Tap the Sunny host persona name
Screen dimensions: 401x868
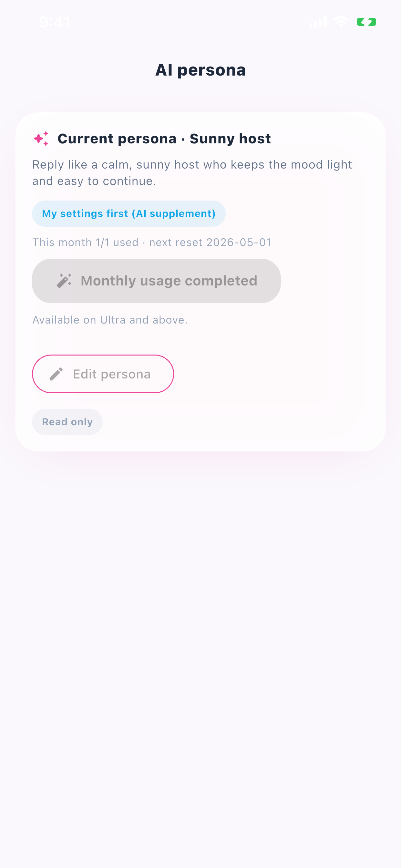coord(230,139)
